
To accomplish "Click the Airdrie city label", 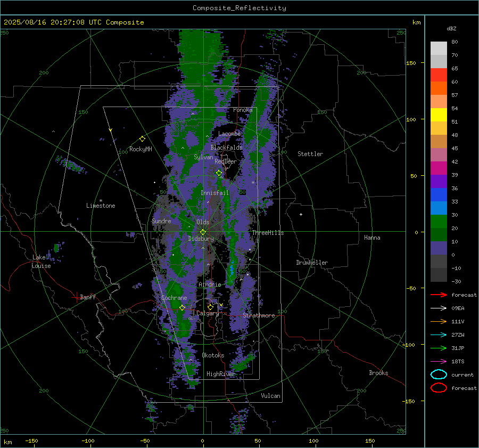I will coord(210,284).
